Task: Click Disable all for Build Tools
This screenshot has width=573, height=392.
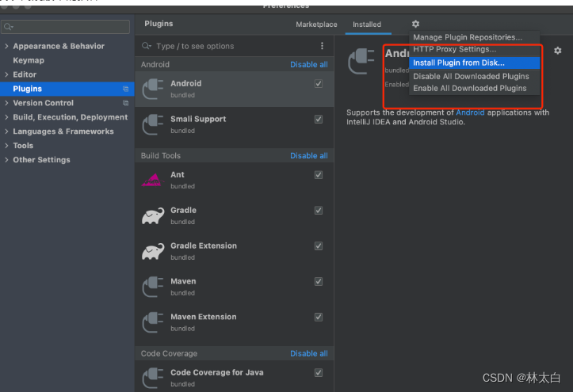Action: (308, 156)
